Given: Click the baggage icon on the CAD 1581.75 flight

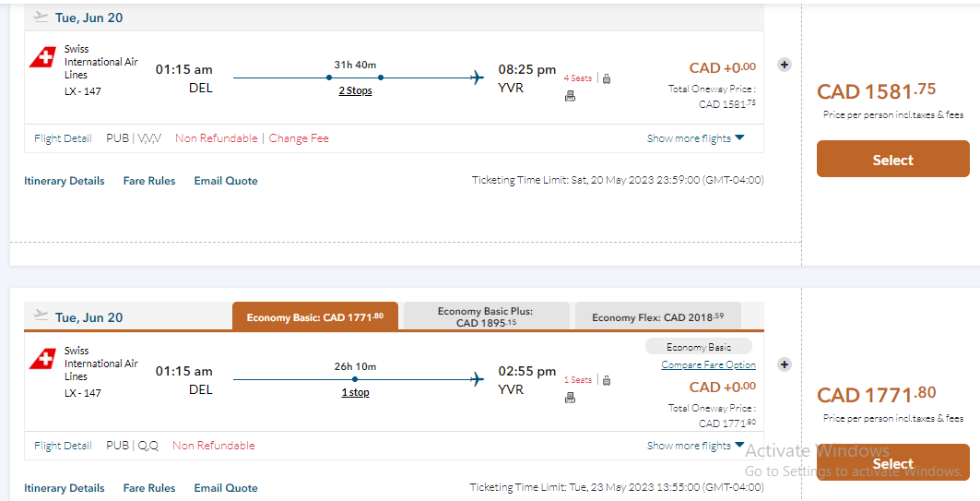Looking at the screenshot, I should (606, 78).
